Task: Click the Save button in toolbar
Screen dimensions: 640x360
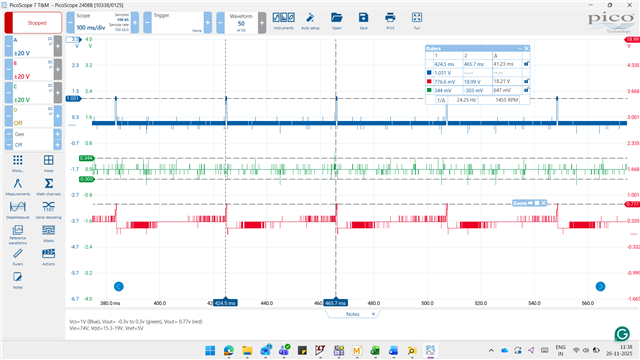Action: 363,21
